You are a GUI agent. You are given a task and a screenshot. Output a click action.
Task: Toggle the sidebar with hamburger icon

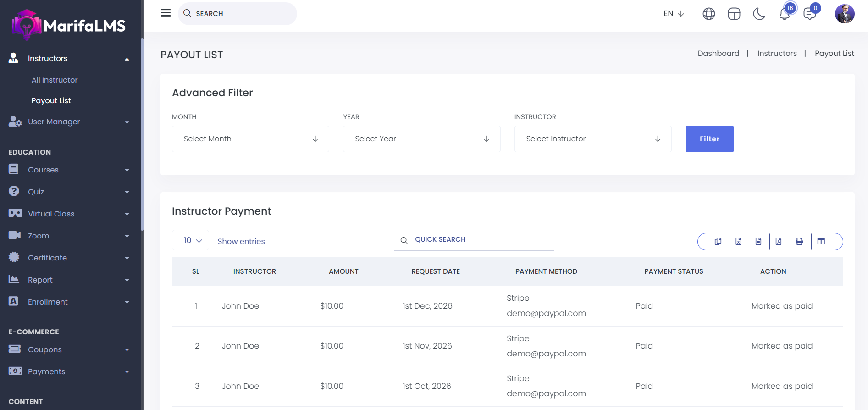pos(166,13)
